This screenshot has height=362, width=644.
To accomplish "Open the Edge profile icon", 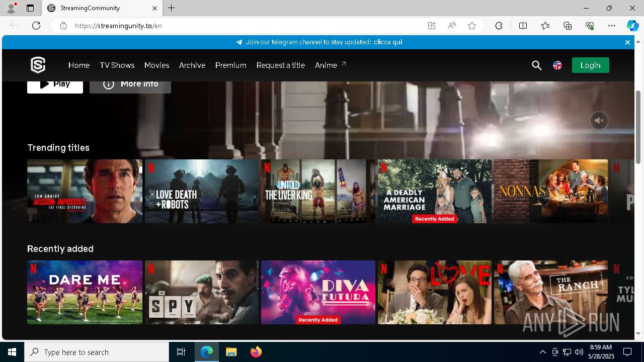I will (x=11, y=8).
